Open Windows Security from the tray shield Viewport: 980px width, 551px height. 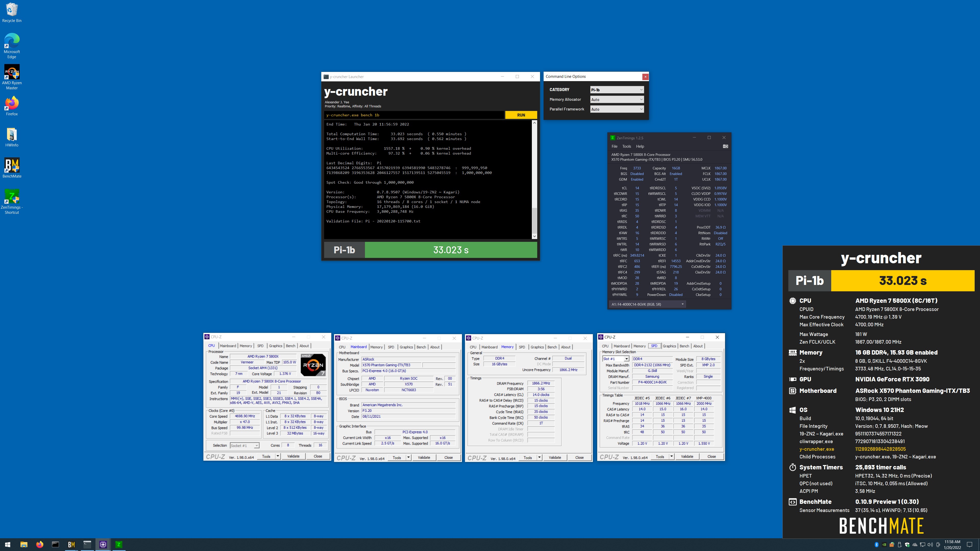pos(907,545)
